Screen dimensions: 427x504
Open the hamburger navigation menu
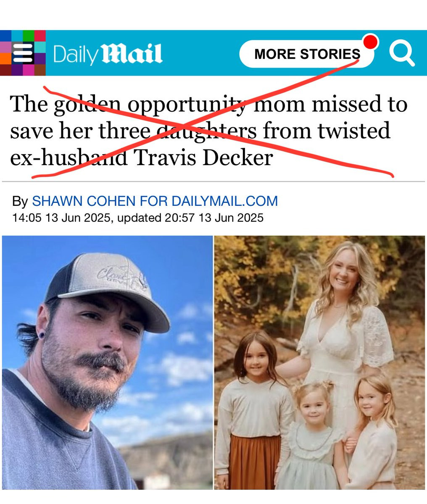(x=23, y=53)
